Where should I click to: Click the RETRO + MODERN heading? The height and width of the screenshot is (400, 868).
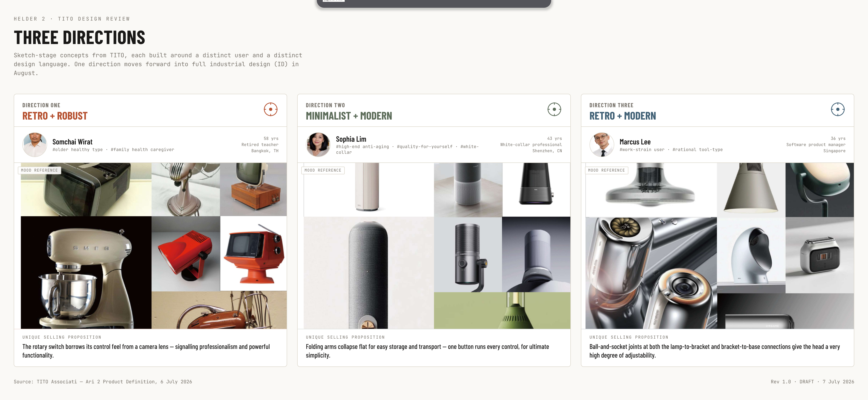(622, 116)
